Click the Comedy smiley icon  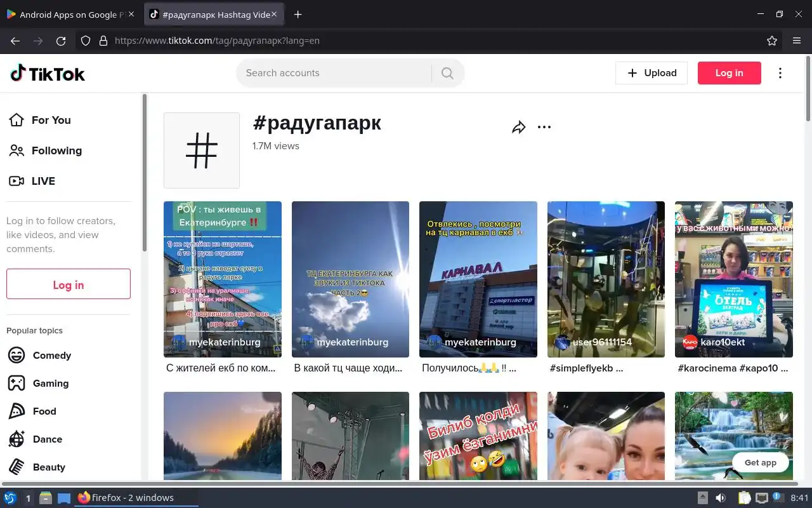coord(16,355)
